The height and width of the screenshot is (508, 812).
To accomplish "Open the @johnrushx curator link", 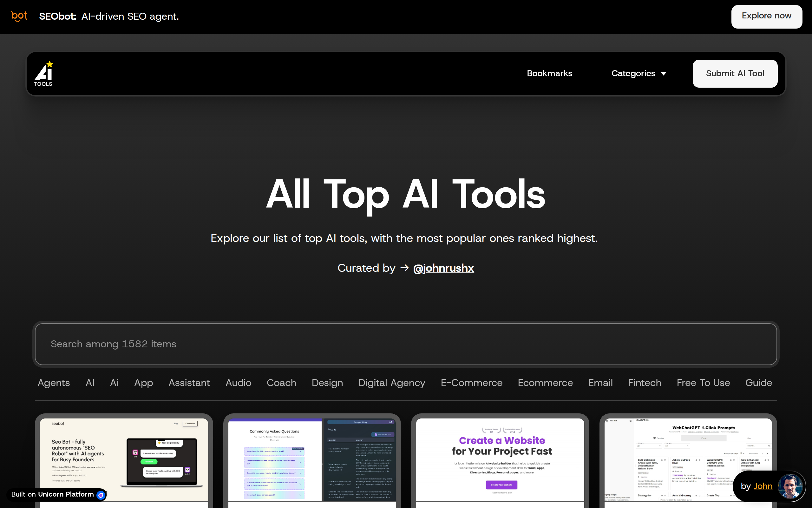I will 443,268.
